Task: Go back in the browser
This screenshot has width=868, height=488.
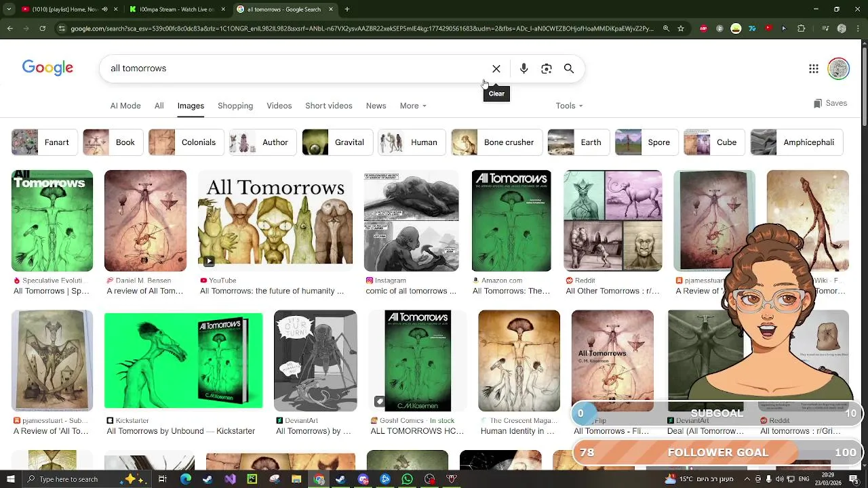Action: point(9,28)
